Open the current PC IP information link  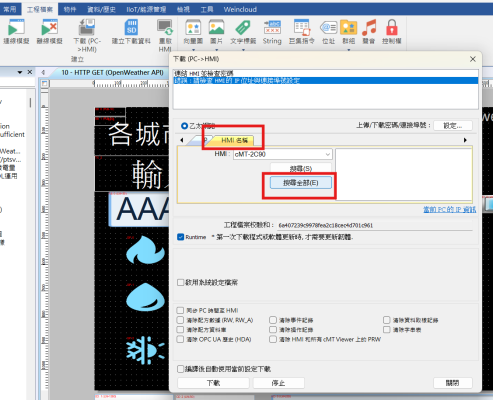450,209
